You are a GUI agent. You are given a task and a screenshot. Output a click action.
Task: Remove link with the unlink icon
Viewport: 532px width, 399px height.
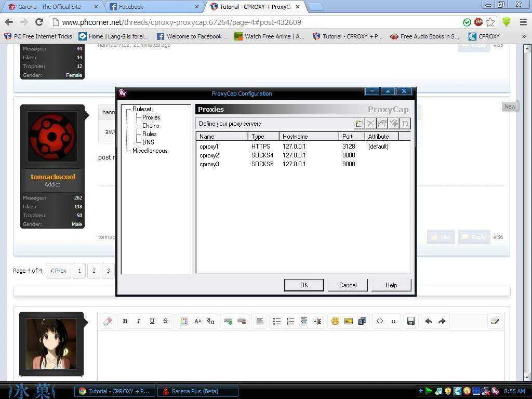pyautogui.click(x=242, y=321)
